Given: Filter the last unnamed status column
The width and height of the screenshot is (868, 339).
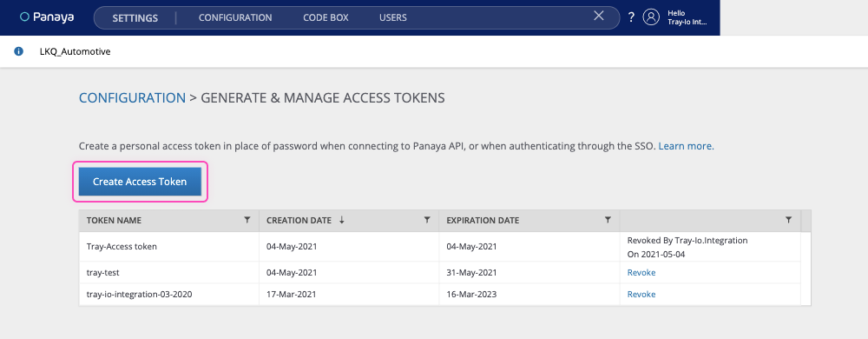Looking at the screenshot, I should [788, 220].
